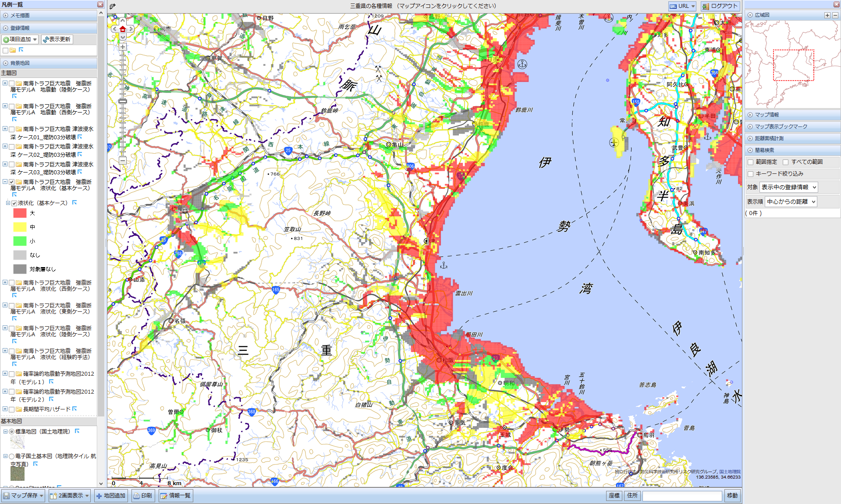Collapse 液状化（基本ケース）folder tree node
Screen dimensions: 841x504
pyautogui.click(x=5, y=182)
